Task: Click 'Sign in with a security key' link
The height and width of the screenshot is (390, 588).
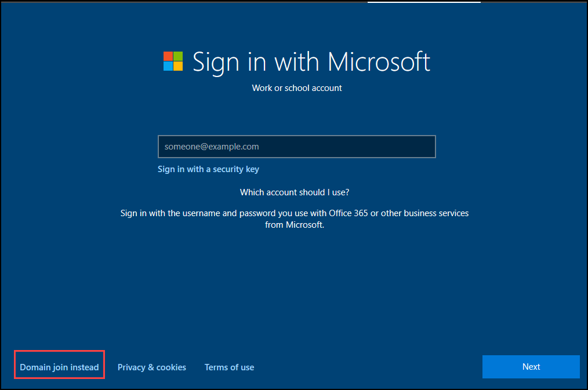Action: 208,169
